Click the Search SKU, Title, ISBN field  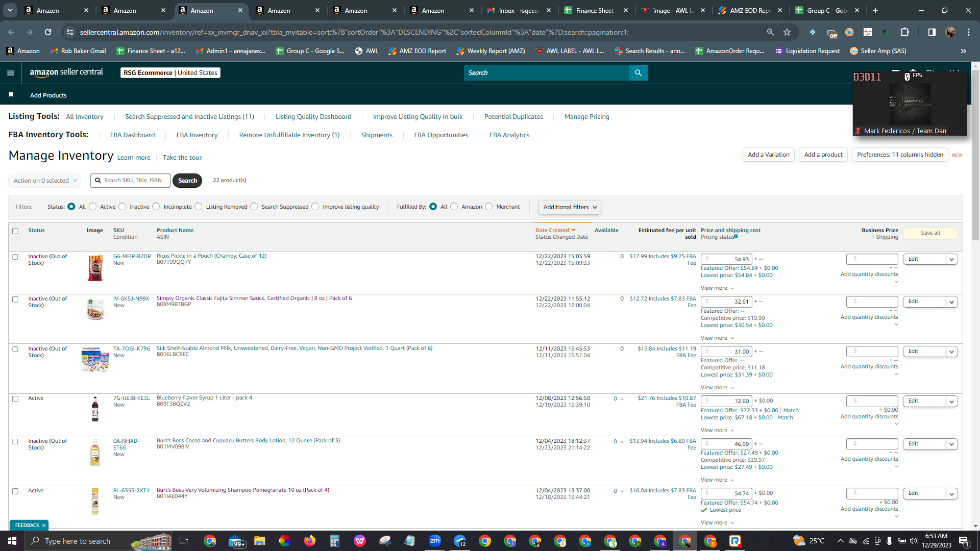tap(131, 181)
